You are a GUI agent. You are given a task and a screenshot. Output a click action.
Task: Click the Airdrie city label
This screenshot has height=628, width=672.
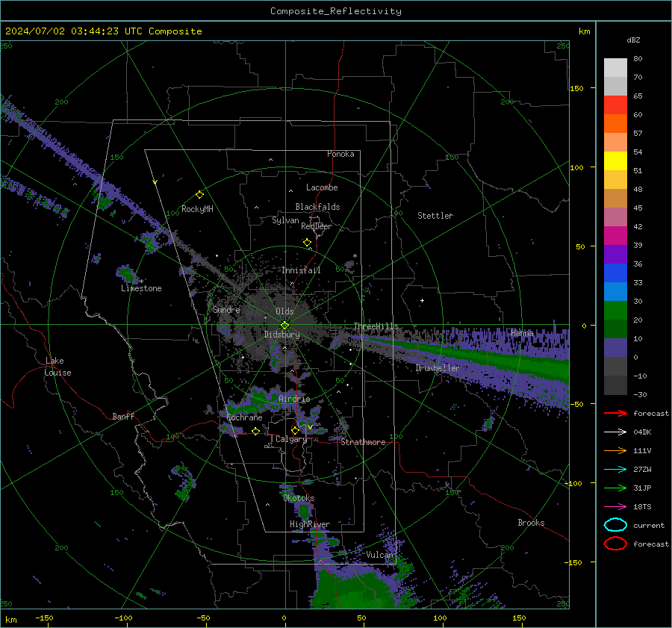click(294, 399)
